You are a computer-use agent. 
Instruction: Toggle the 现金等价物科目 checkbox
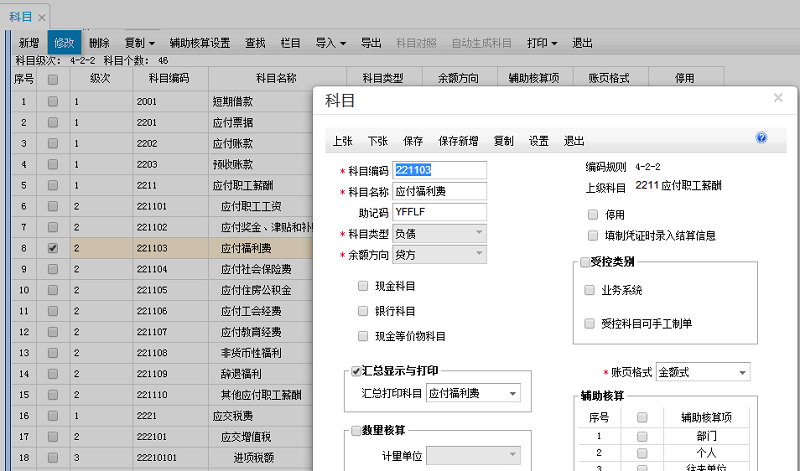[363, 336]
